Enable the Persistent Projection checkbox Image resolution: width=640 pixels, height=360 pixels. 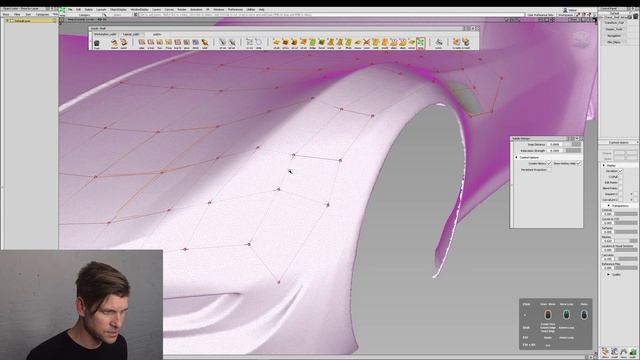click(x=549, y=169)
